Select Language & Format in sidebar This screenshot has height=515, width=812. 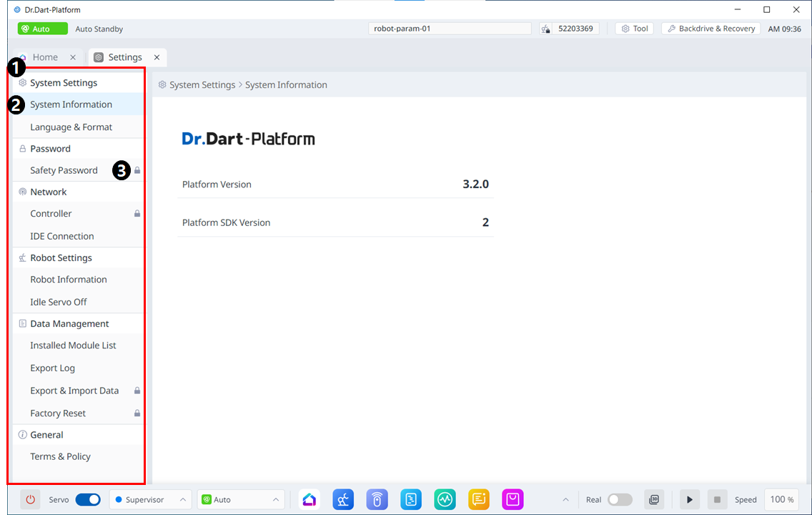tap(71, 127)
